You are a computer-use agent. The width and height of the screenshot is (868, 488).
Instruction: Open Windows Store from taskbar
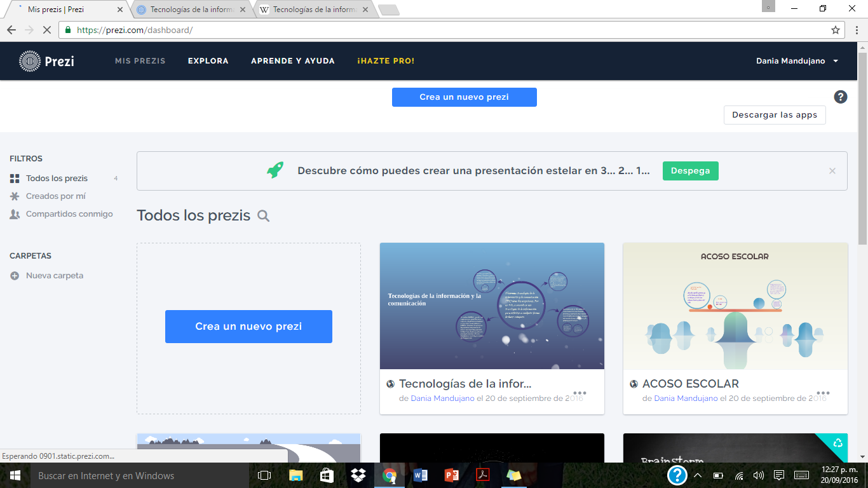[x=327, y=475]
